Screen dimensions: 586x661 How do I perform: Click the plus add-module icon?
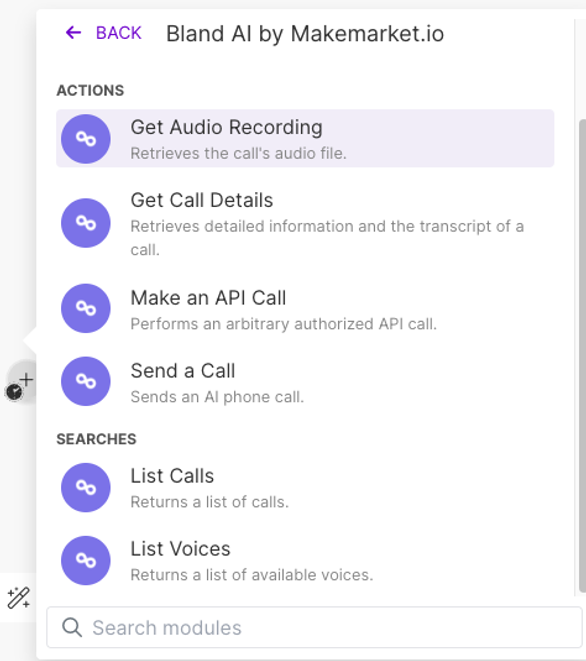pos(26,379)
